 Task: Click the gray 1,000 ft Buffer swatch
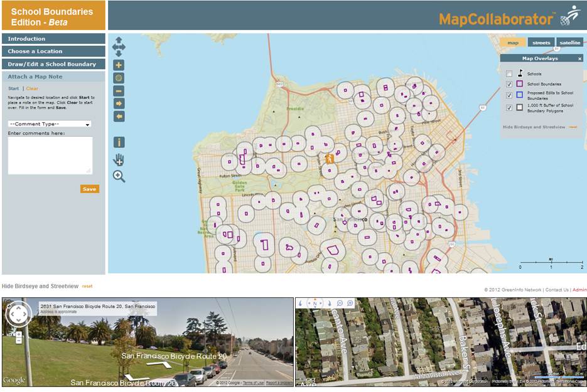coord(520,107)
